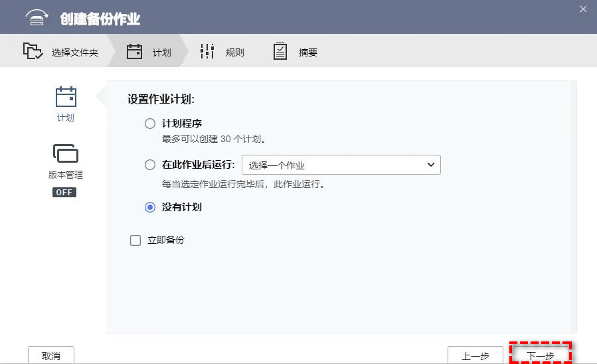
Task: Select the 计划程序 radio button
Action: [x=150, y=124]
